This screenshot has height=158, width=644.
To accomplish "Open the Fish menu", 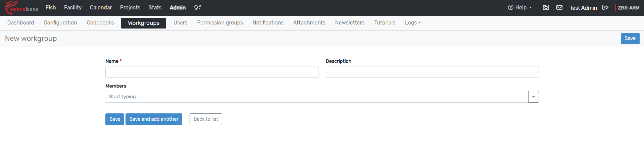I will click(x=51, y=7).
